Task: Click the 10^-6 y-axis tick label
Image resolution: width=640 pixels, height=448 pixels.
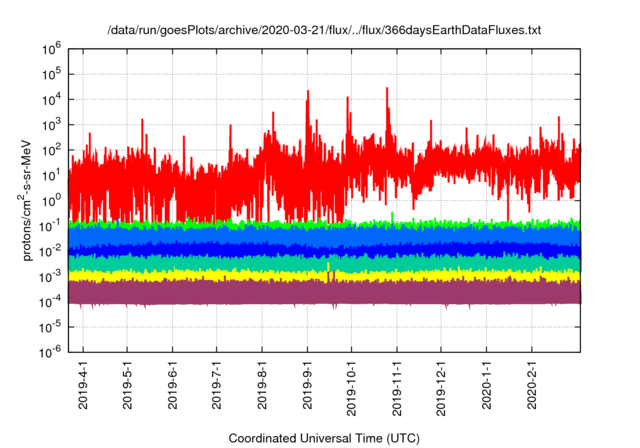Action: (50, 351)
